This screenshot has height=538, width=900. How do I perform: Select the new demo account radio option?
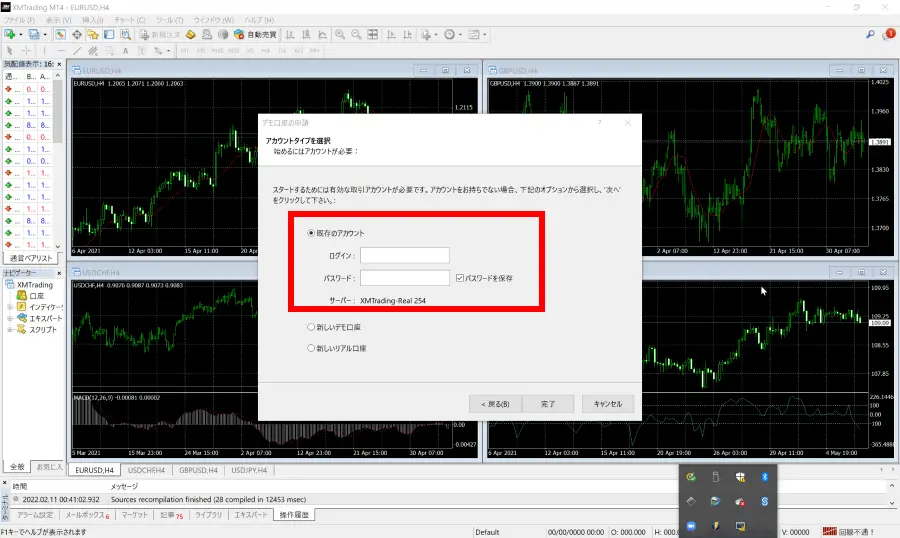pos(311,327)
